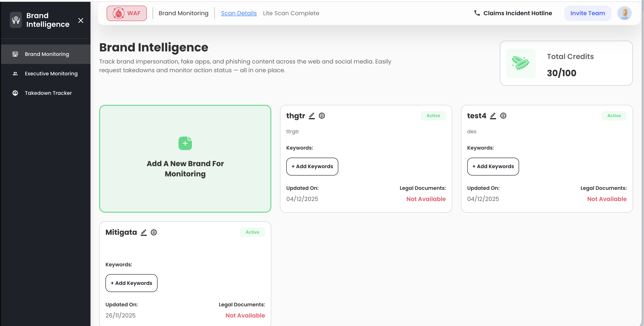Collapse the sidebar with the X icon

pyautogui.click(x=81, y=21)
